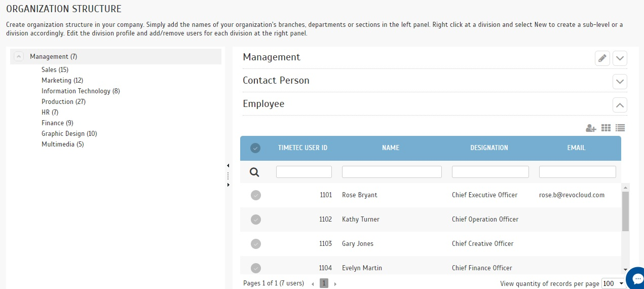Screen dimensions: 644x289
Task: Sort by the DESIGNATION column header
Action: [489, 148]
